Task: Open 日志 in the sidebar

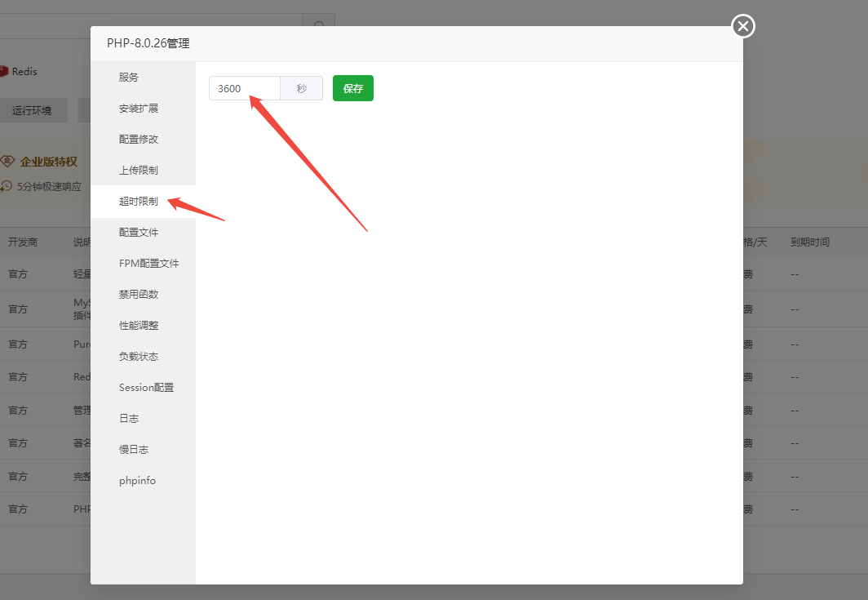Action: (129, 419)
